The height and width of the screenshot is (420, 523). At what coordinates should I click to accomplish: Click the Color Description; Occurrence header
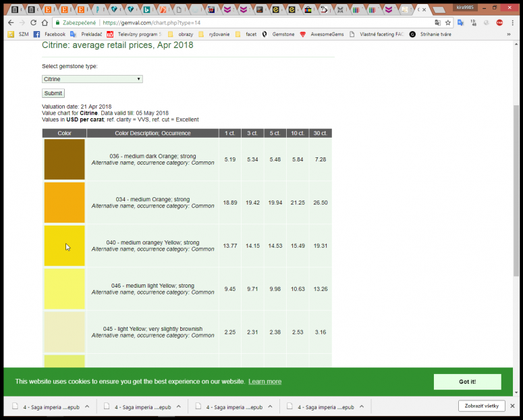153,133
